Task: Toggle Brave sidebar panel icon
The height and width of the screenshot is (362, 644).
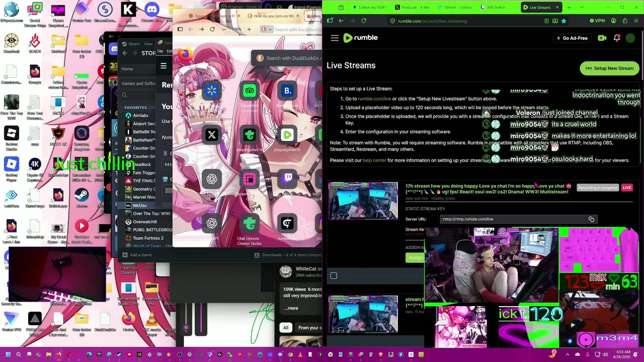Action: coord(330,21)
